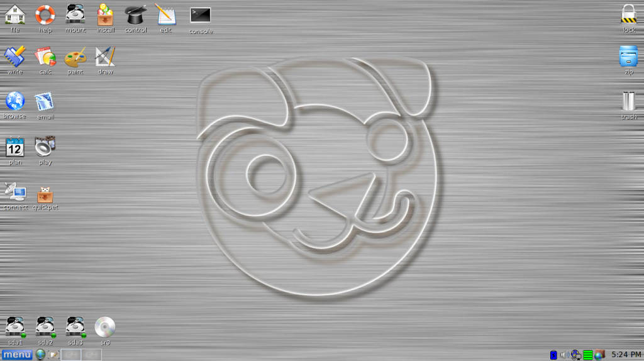
Task: Click the taskbar notepad-and-pencil launcher
Action: [53, 355]
